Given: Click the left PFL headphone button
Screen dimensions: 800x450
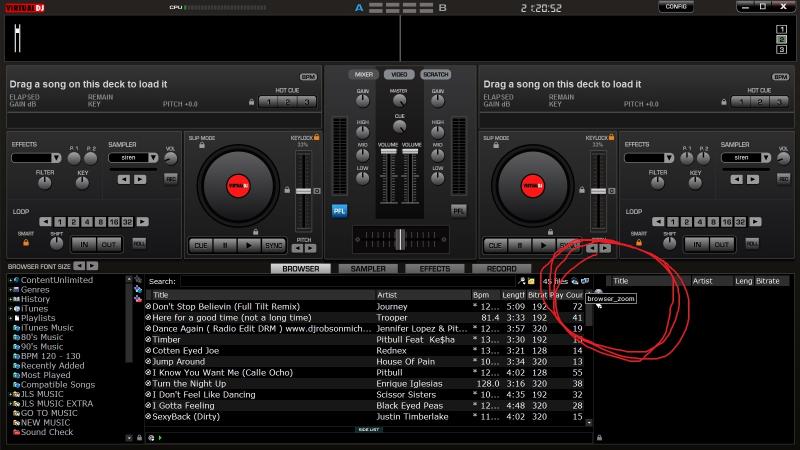Looking at the screenshot, I should click(x=339, y=211).
